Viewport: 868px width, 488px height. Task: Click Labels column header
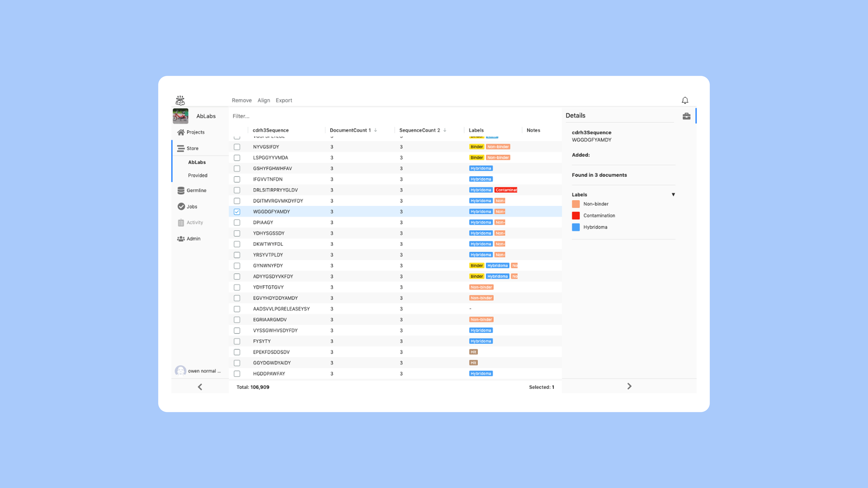[476, 130]
